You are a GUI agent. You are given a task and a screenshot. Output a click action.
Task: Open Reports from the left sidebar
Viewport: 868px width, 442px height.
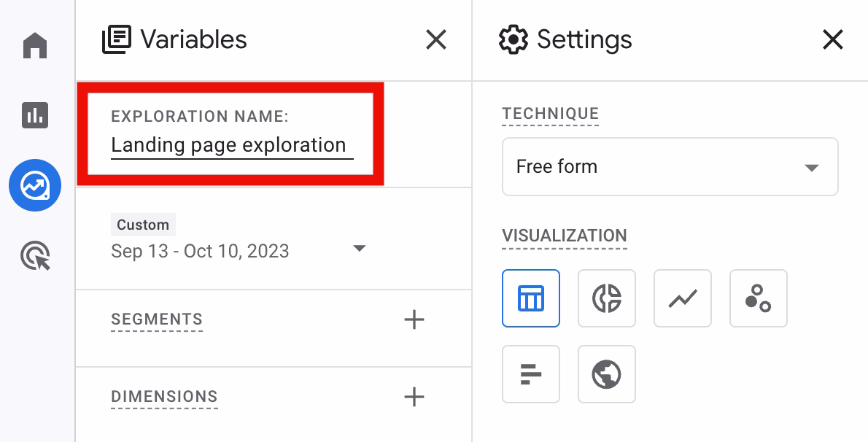click(34, 115)
